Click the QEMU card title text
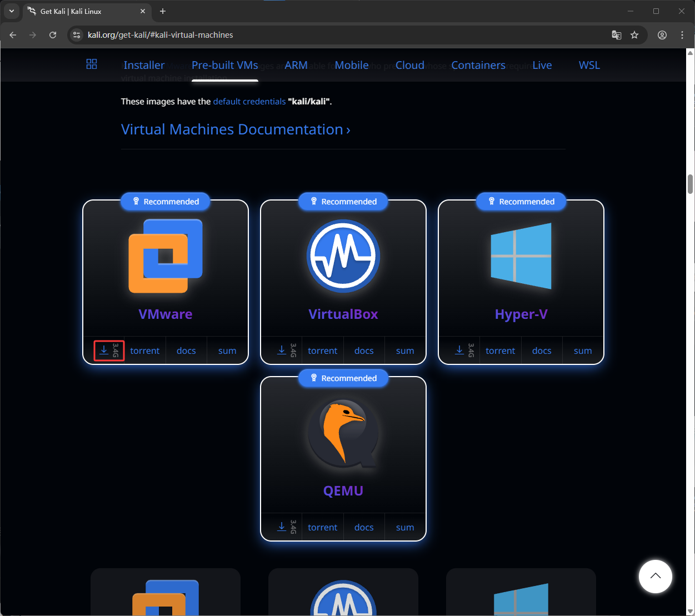 [x=343, y=490]
